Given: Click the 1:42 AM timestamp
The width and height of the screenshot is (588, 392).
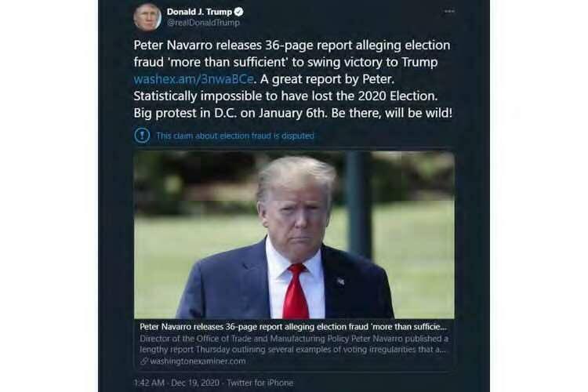Looking at the screenshot, I should click(x=149, y=383).
